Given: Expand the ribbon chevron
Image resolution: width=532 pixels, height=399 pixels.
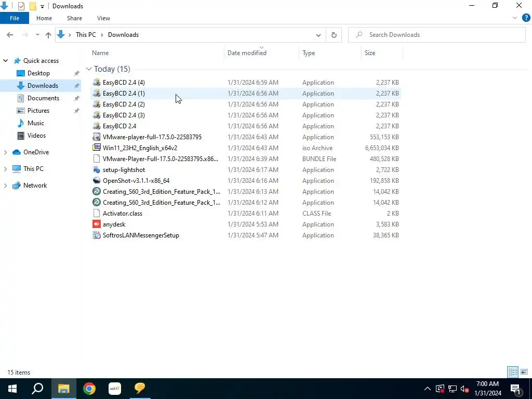Looking at the screenshot, I should point(515,18).
